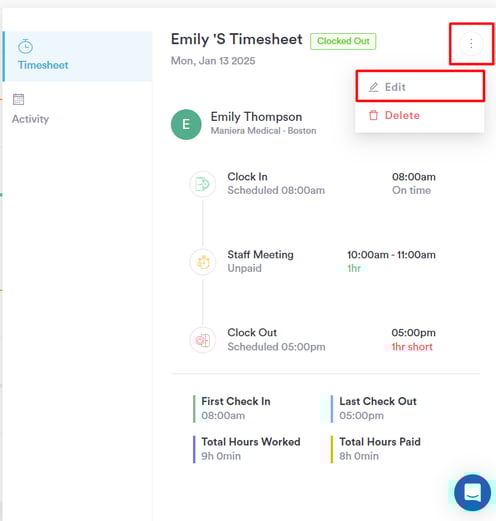Screen dimensions: 496x521
Task: Click the pencil edit icon
Action: click(374, 87)
